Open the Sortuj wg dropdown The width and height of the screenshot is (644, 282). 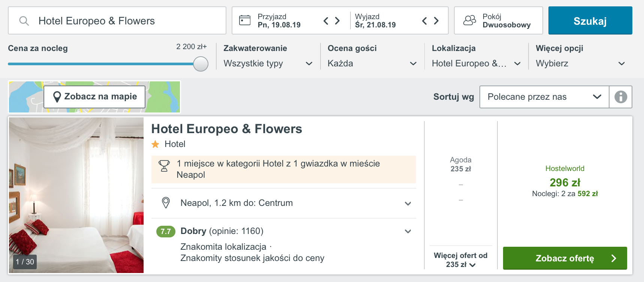[x=544, y=97]
